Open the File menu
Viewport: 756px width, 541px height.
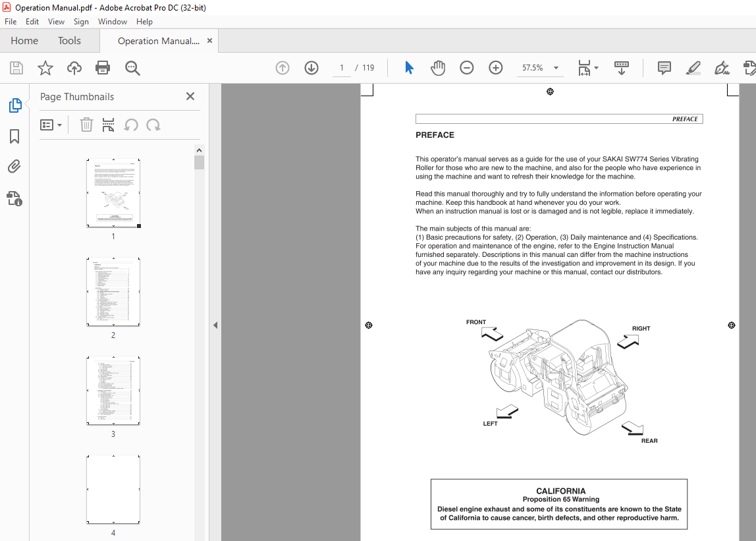[x=11, y=22]
